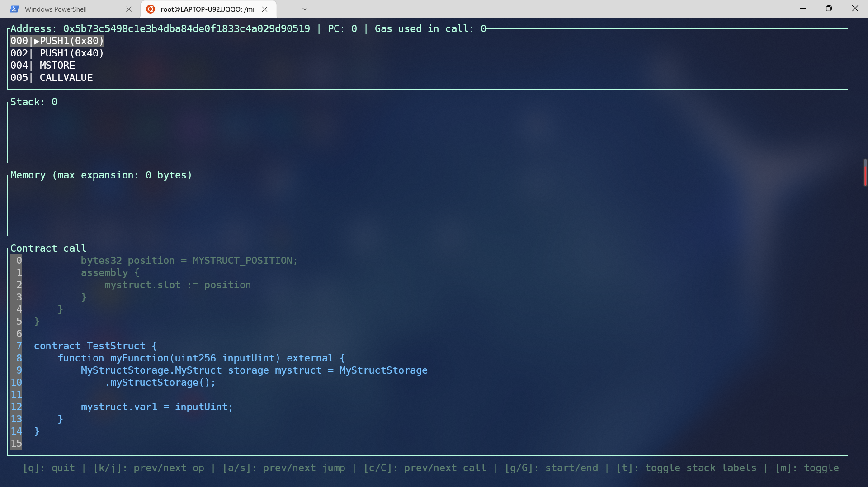868x487 pixels.
Task: Click the Ubuntu logo icon in tab
Action: (151, 9)
